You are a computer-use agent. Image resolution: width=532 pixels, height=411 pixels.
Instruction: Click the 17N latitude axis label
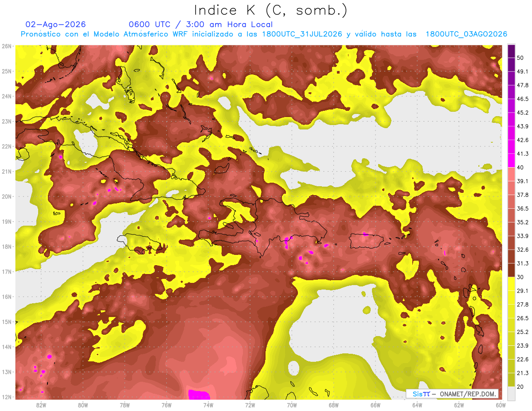pyautogui.click(x=7, y=272)
